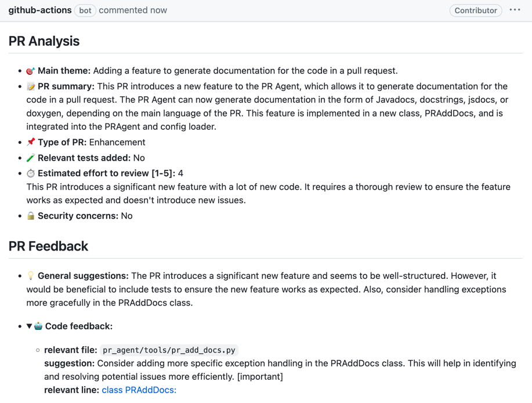Image resolution: width=532 pixels, height=403 pixels.
Task: Click the bot label badge
Action: point(85,10)
